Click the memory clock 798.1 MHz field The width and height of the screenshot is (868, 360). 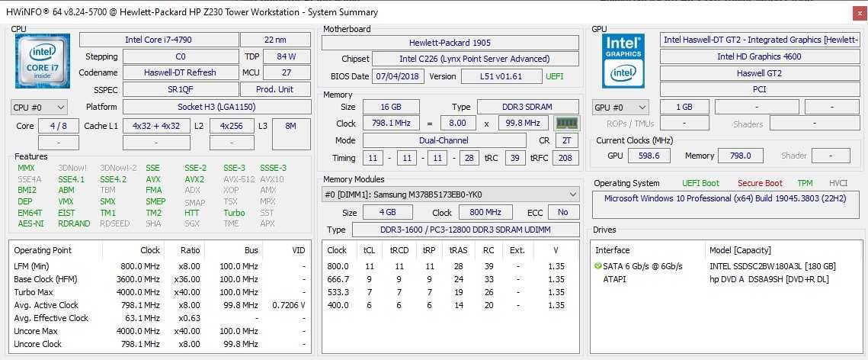tap(391, 123)
